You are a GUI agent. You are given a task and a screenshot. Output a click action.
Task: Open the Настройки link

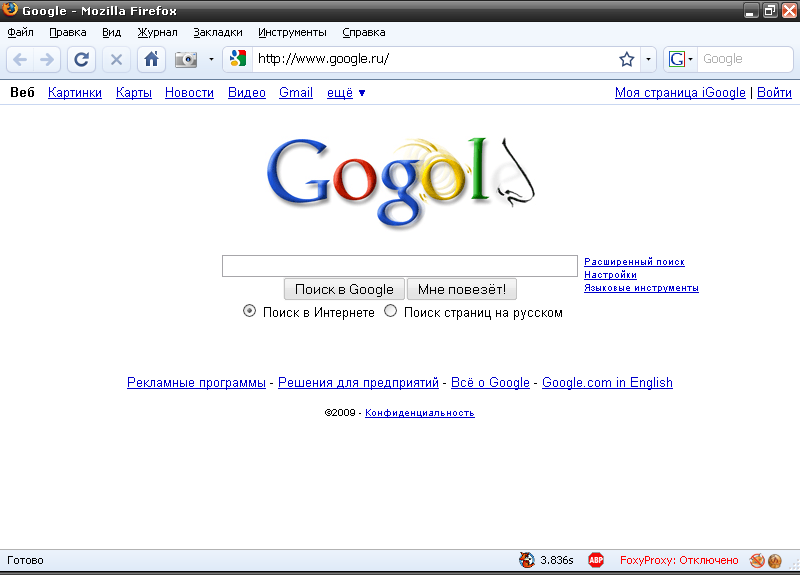[610, 275]
